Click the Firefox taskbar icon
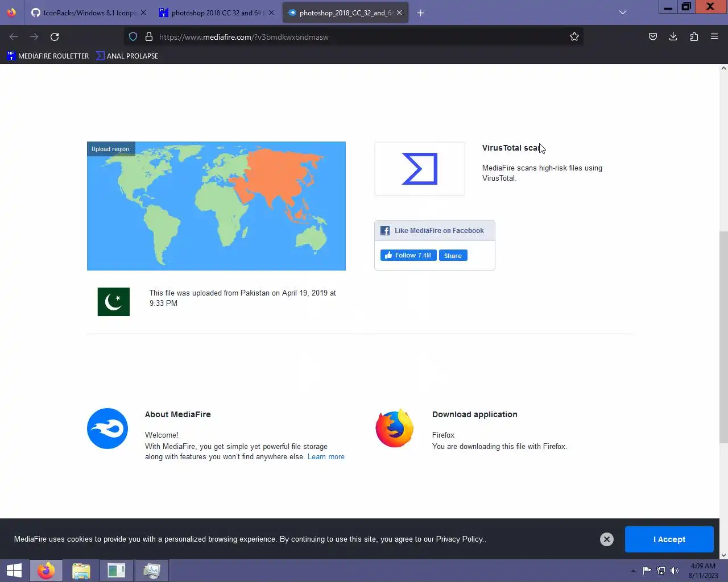This screenshot has width=728, height=582. (x=46, y=571)
